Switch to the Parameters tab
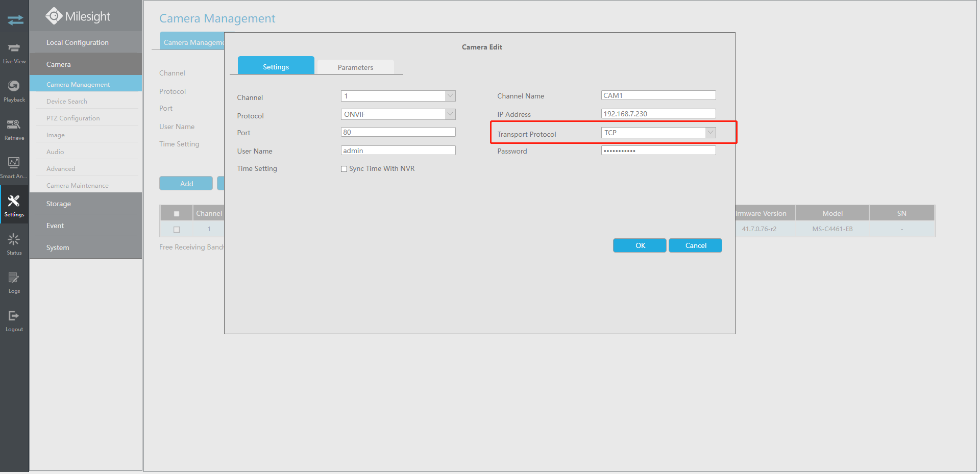Image resolution: width=980 pixels, height=474 pixels. [x=355, y=67]
